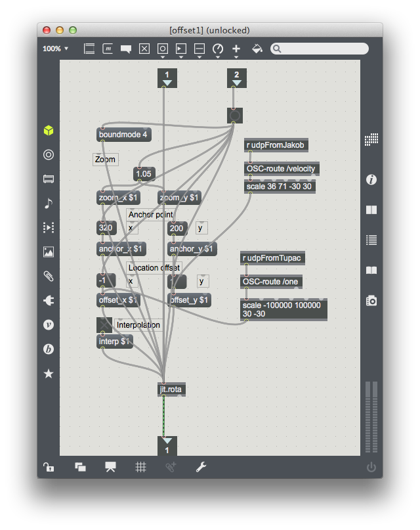Image resolution: width=420 pixels, height=530 pixels.
Task: Click the message box toolbar item
Action: pos(108,49)
